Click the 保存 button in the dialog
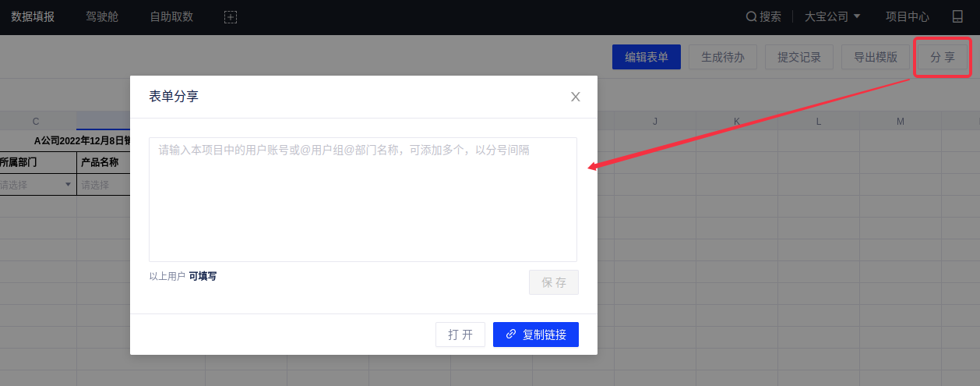980x386 pixels. pyautogui.click(x=554, y=282)
